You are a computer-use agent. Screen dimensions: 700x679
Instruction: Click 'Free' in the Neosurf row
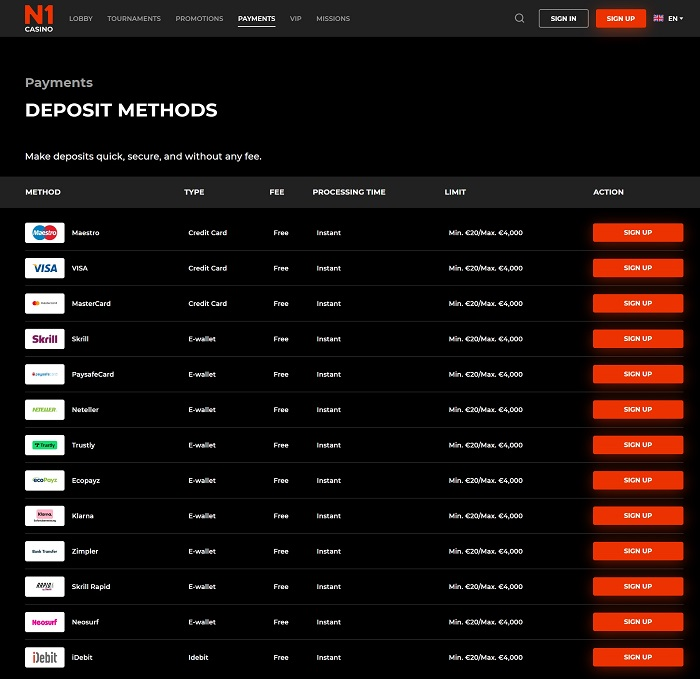coord(281,622)
